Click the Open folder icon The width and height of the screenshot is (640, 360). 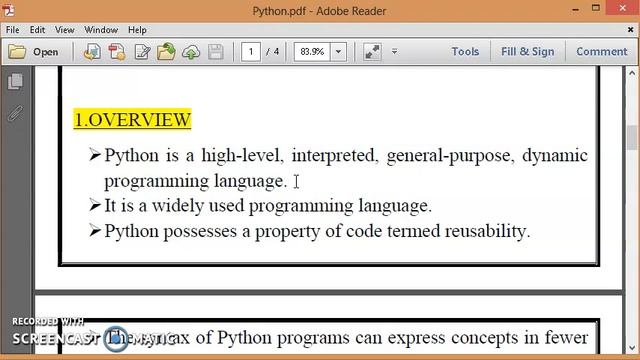(17, 52)
